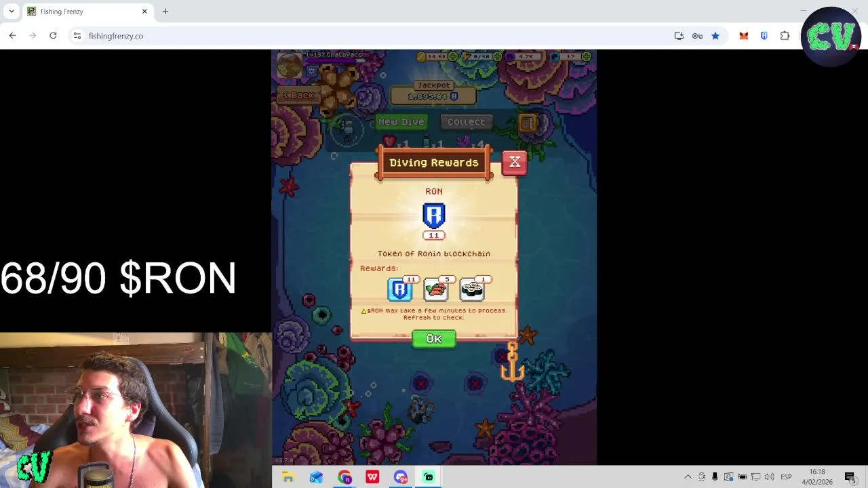
Task: Start a New Dive
Action: point(401,122)
